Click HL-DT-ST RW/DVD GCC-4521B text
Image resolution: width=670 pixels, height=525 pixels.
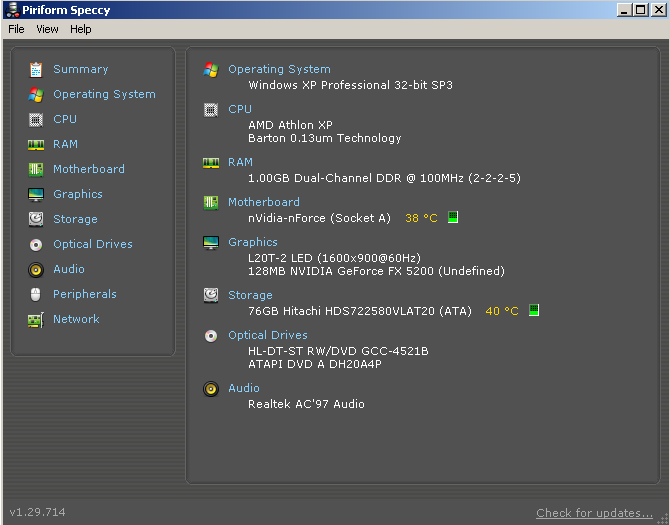click(x=338, y=351)
